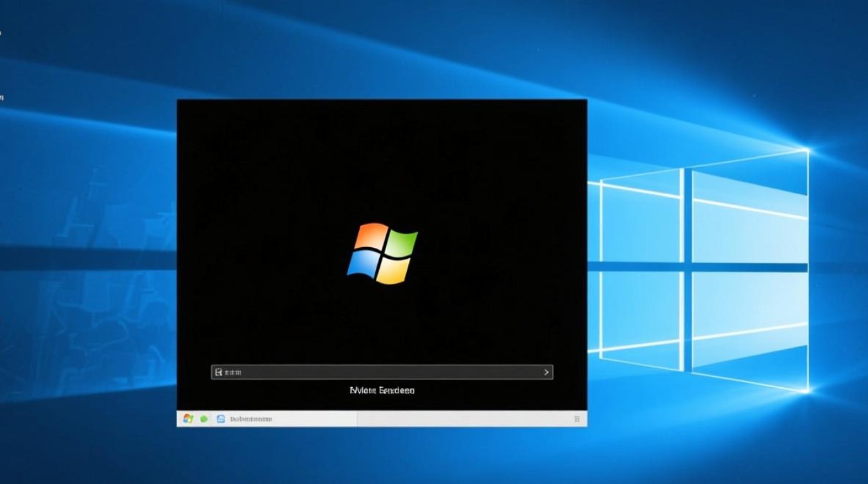Viewport: 868px width, 484px height.
Task: Click the system tray icon on the taskbar's right end
Action: click(x=577, y=418)
